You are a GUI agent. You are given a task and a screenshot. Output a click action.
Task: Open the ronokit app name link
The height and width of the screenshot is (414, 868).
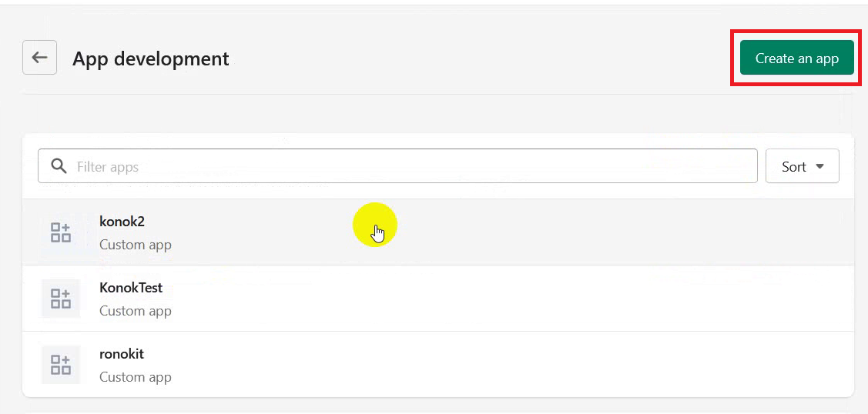[122, 354]
